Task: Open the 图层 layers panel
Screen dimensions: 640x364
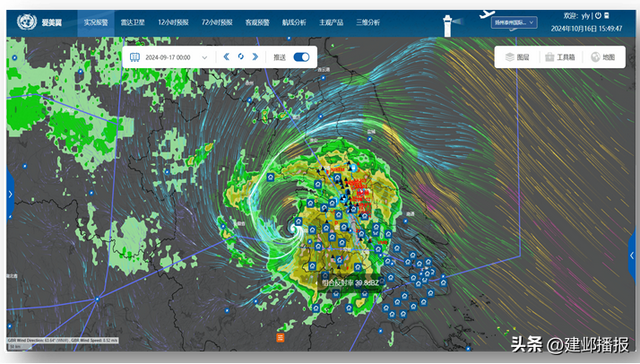Action: point(517,57)
